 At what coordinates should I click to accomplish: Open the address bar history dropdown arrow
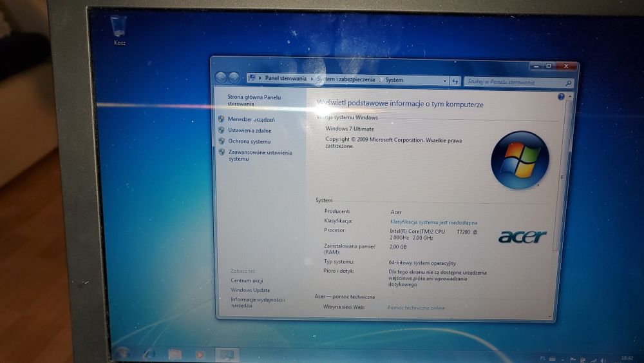445,81
